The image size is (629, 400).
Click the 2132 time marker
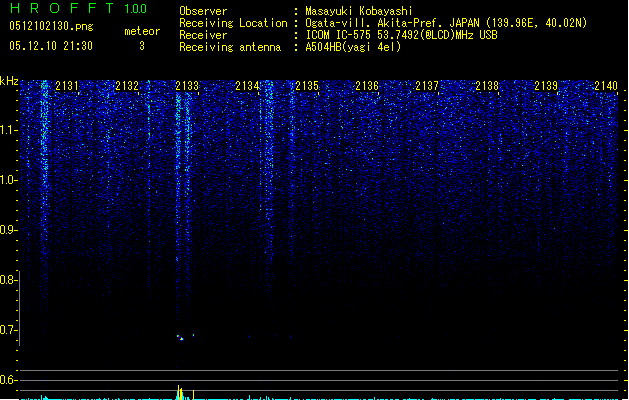click(x=127, y=86)
